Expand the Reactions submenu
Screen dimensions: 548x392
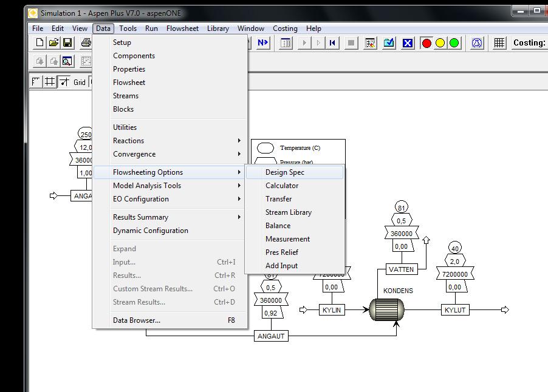pos(170,140)
